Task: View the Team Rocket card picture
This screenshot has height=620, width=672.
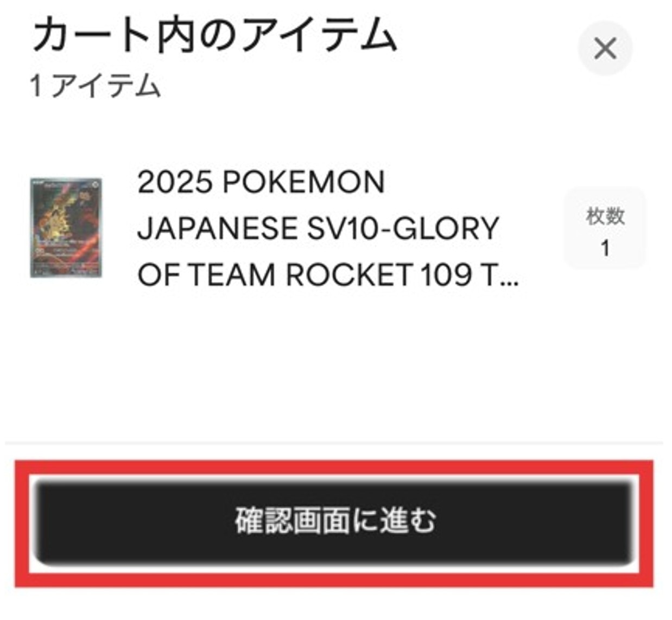Action: pos(66,227)
